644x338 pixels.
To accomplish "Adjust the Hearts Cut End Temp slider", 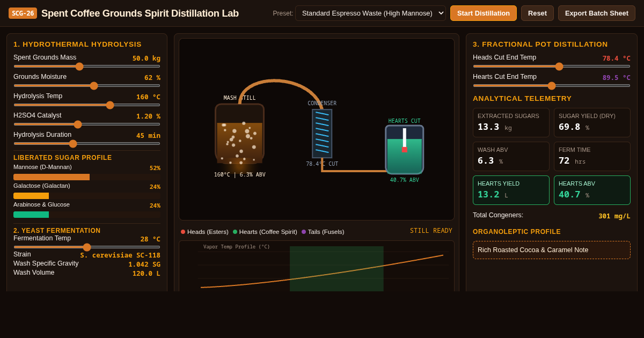I will (x=552, y=86).
